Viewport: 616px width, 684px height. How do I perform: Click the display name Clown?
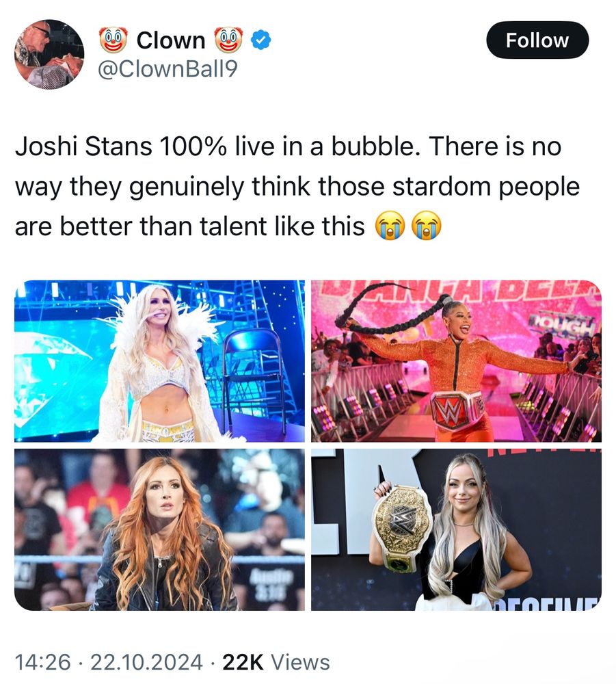point(170,40)
